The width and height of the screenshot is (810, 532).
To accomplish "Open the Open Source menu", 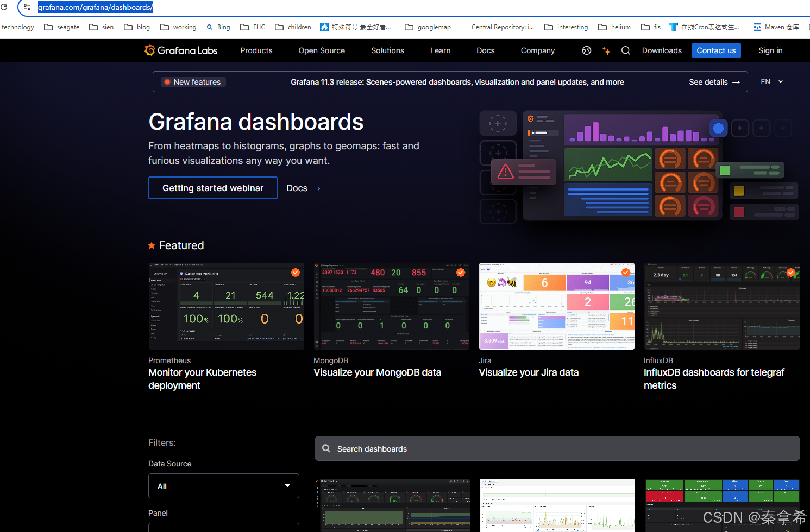I will tap(322, 50).
